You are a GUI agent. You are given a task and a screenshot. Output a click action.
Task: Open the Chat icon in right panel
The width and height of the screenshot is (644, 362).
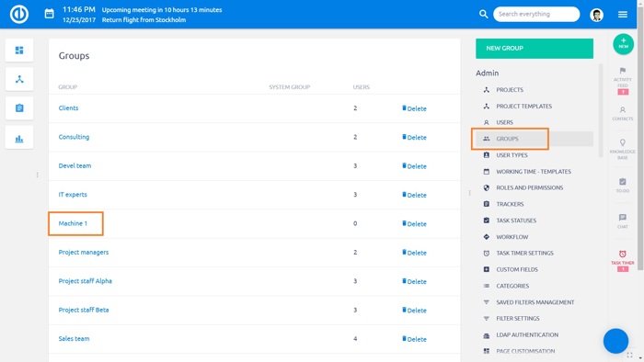click(x=623, y=217)
